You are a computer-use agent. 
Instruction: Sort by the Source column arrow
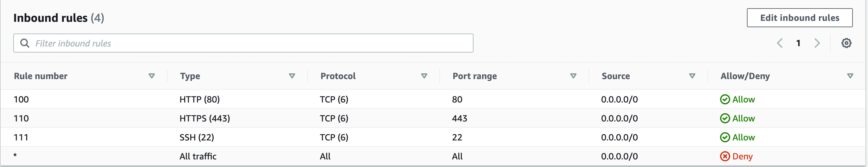pos(692,76)
